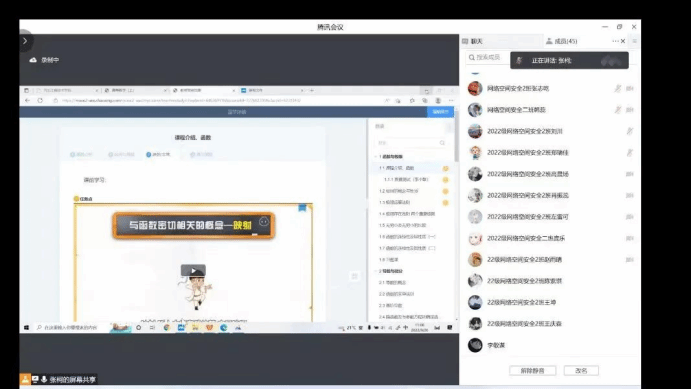Open the three-dot more options in the members panel

615,41
